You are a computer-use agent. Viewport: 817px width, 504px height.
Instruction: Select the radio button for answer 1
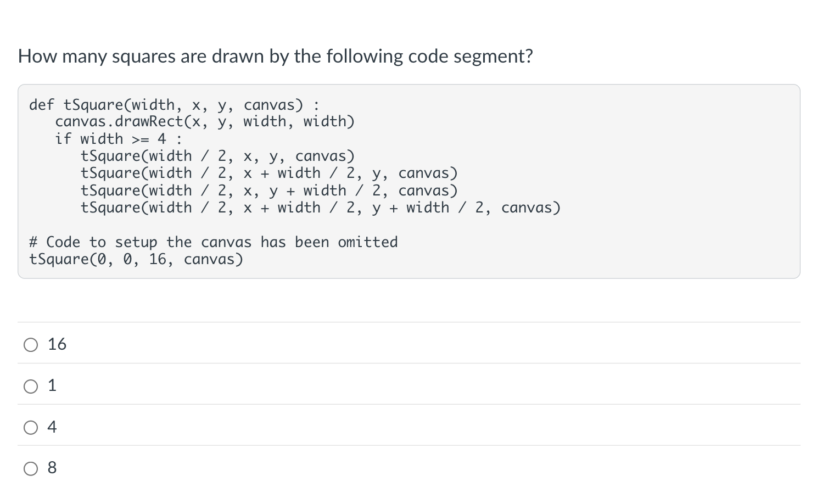(x=31, y=386)
